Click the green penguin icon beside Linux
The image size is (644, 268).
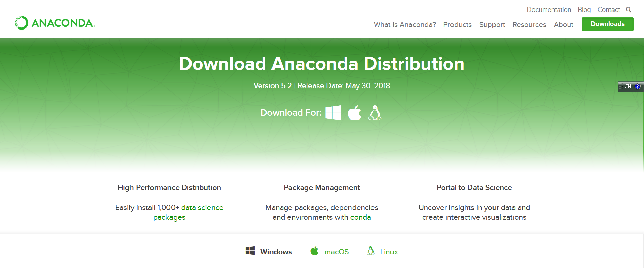point(370,251)
